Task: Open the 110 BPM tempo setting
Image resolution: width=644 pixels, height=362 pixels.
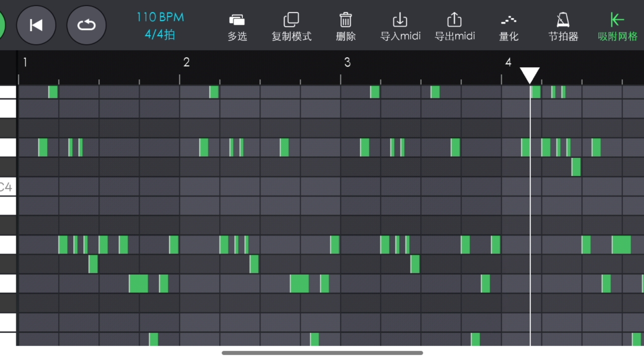Action: coord(160,17)
